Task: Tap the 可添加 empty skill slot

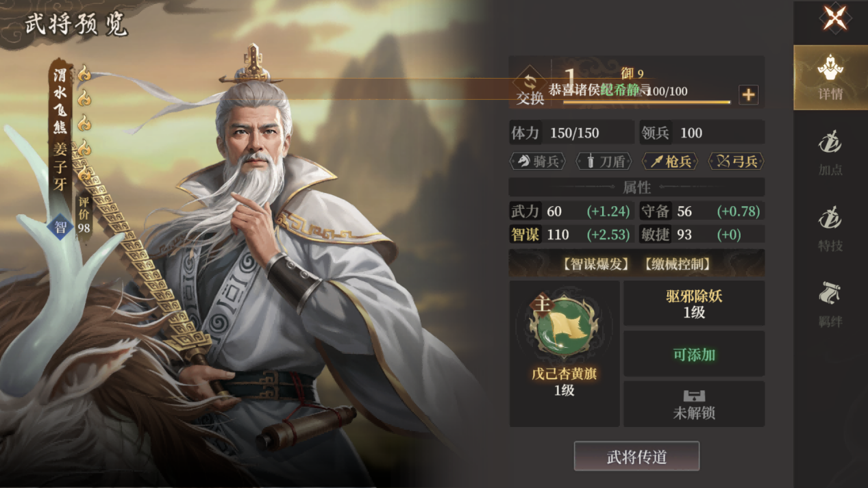Action: [x=694, y=354]
